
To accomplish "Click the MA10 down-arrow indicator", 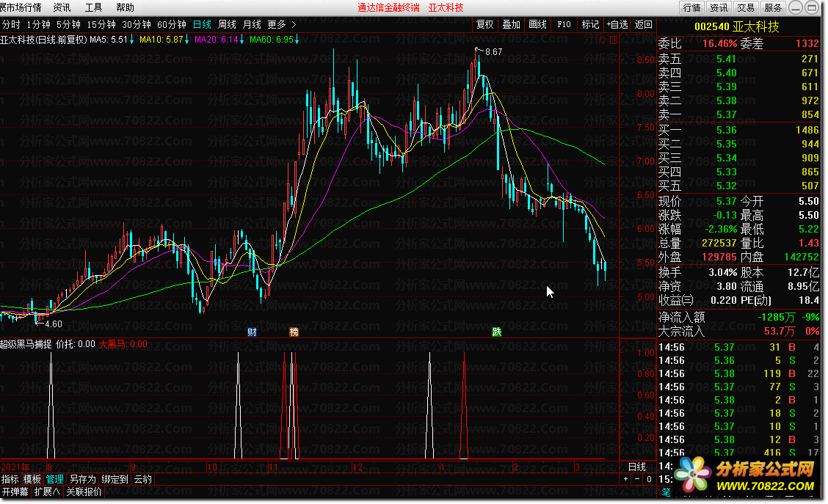I will click(187, 40).
